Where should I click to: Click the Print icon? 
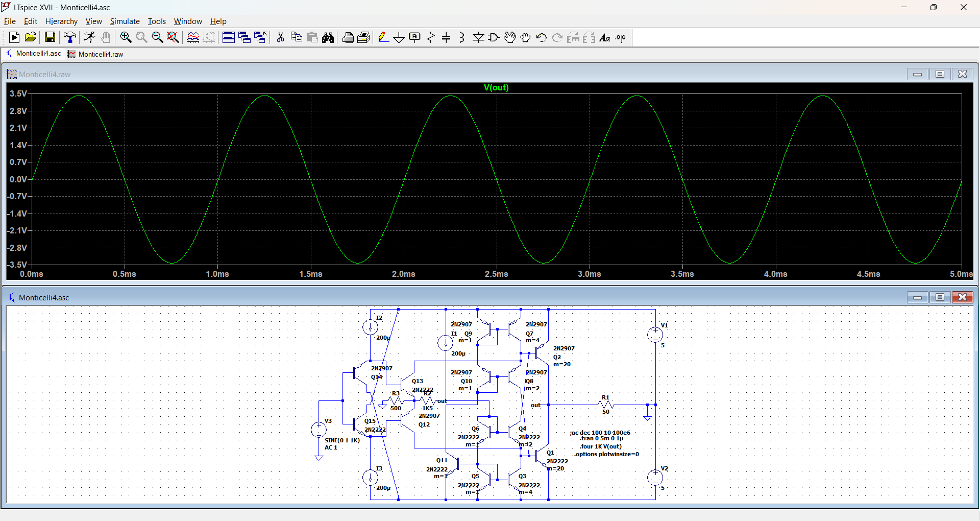pyautogui.click(x=348, y=37)
